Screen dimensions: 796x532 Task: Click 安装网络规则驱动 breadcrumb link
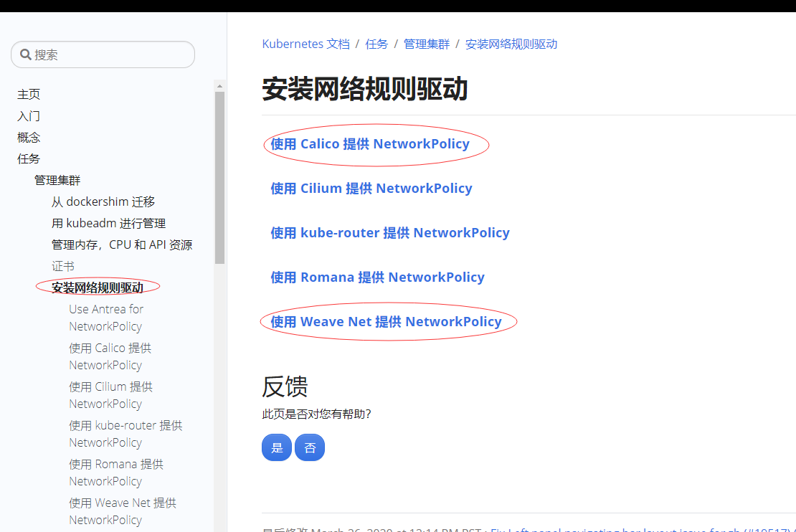point(511,44)
